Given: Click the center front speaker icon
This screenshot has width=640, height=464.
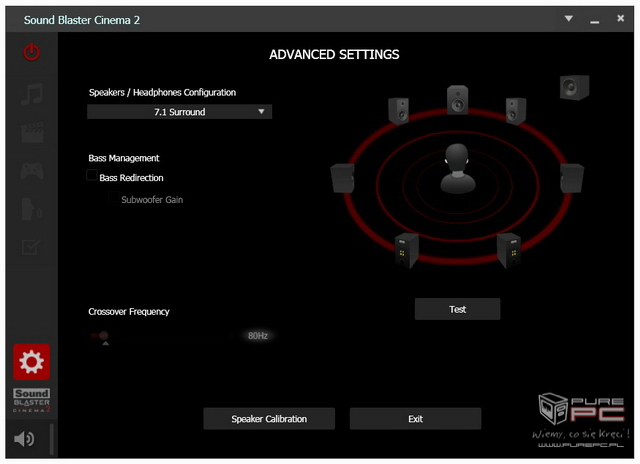Looking at the screenshot, I should [x=457, y=100].
